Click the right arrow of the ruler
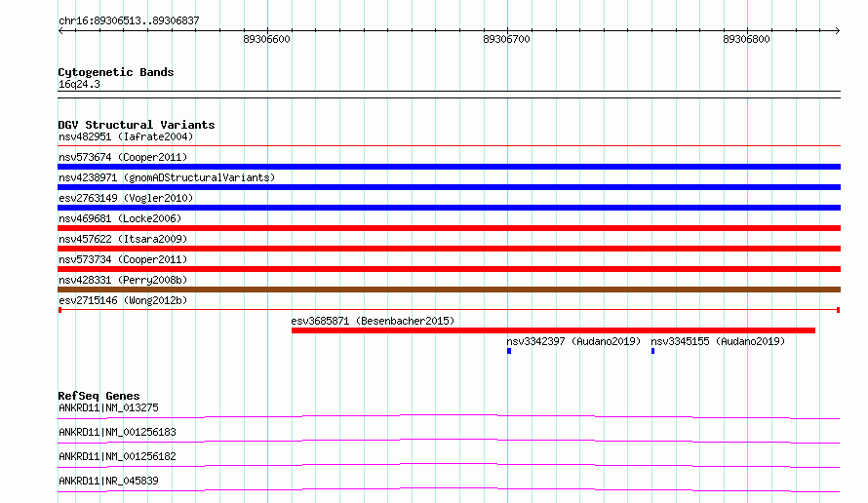 [x=838, y=30]
